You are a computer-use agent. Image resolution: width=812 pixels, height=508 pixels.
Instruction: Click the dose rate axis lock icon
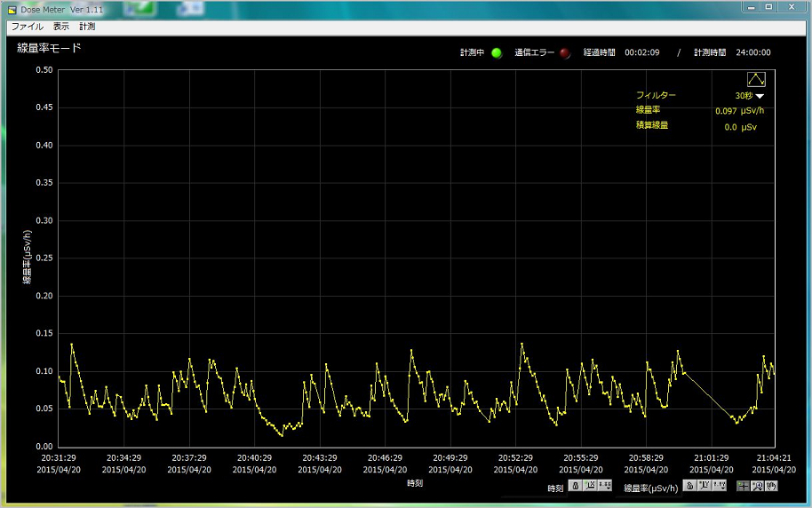pyautogui.click(x=689, y=486)
